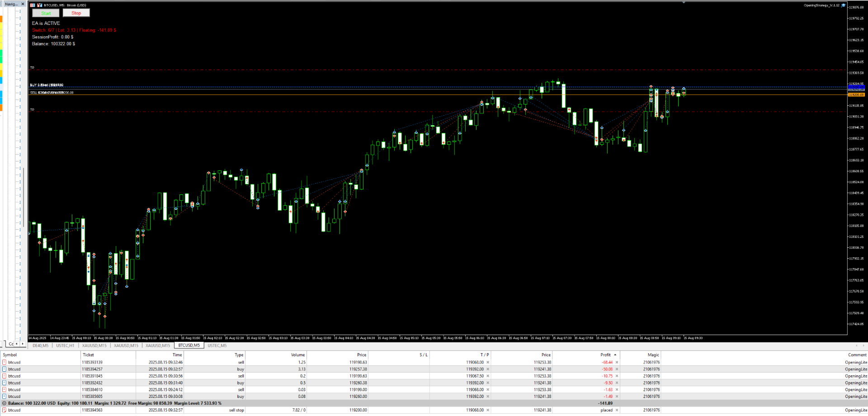Screen dimensions: 868x416
Task: Sort positions by the Profit column header
Action: (605, 355)
